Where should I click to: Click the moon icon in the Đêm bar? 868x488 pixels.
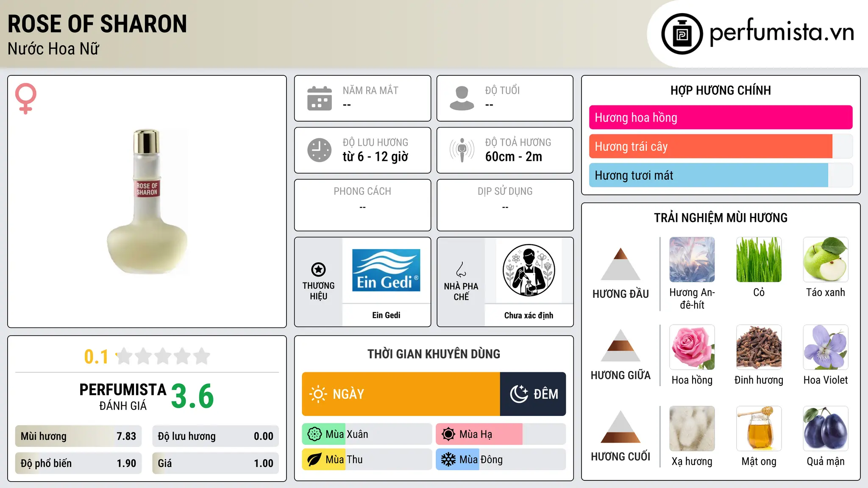(519, 394)
